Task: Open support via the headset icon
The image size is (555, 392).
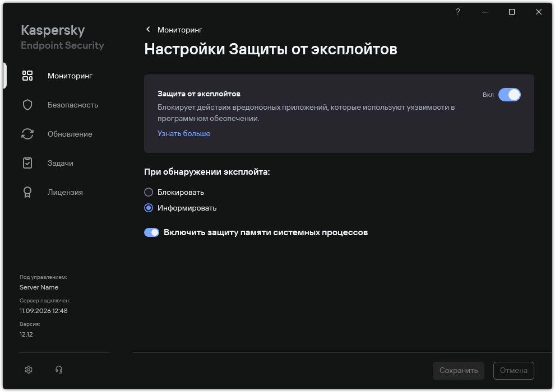Action: coord(59,370)
